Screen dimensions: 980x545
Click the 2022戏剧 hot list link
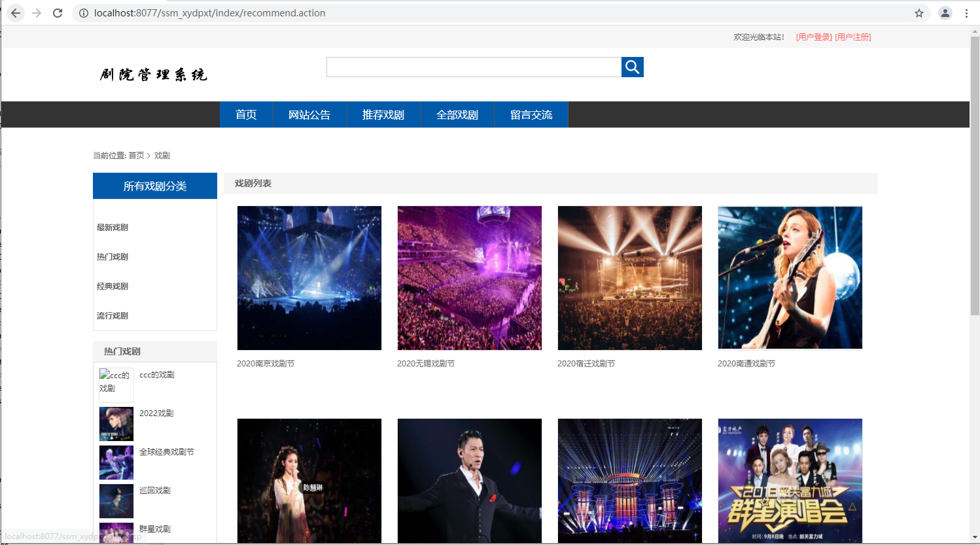point(156,413)
